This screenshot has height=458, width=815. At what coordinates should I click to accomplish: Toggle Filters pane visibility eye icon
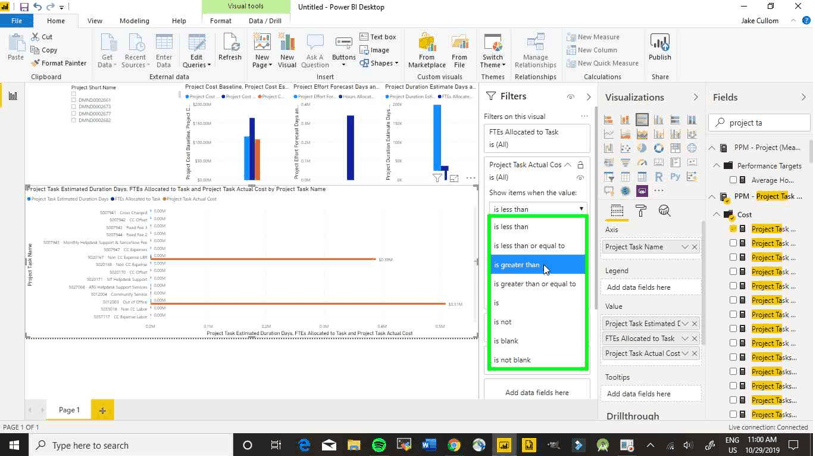[571, 97]
